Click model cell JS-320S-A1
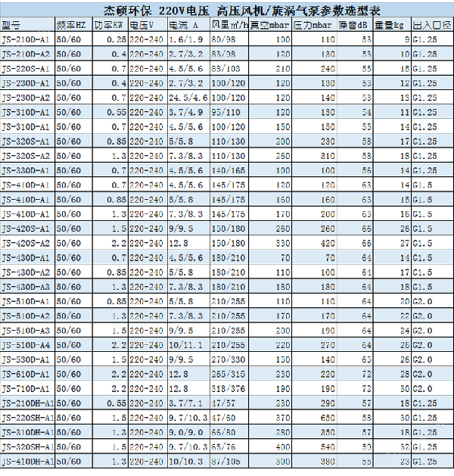The image size is (454, 476). [x=26, y=142]
